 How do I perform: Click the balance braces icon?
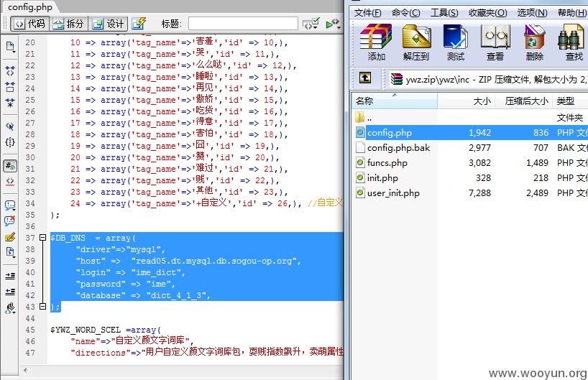click(x=10, y=142)
